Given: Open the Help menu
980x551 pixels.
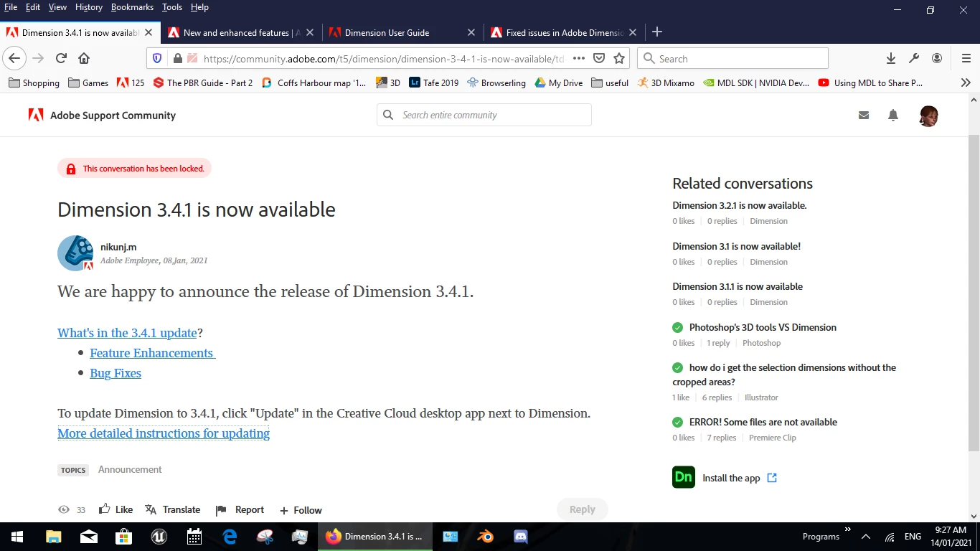Looking at the screenshot, I should [199, 7].
